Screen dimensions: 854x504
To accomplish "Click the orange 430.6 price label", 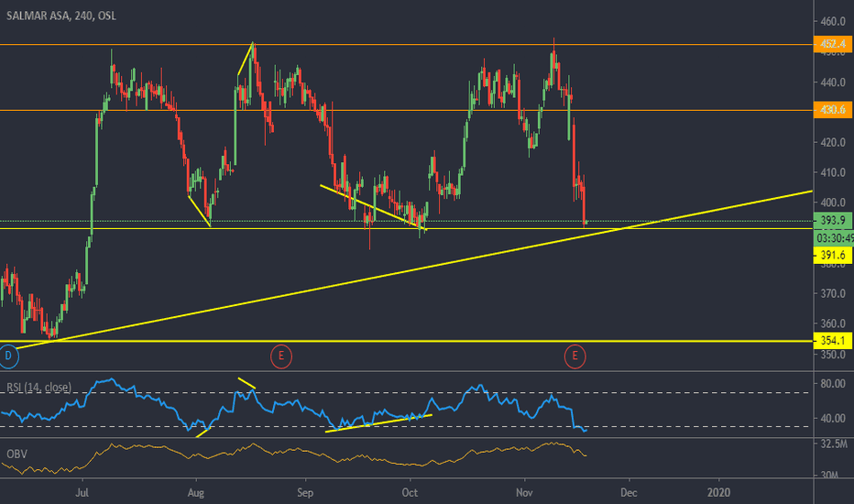I will pos(833,110).
